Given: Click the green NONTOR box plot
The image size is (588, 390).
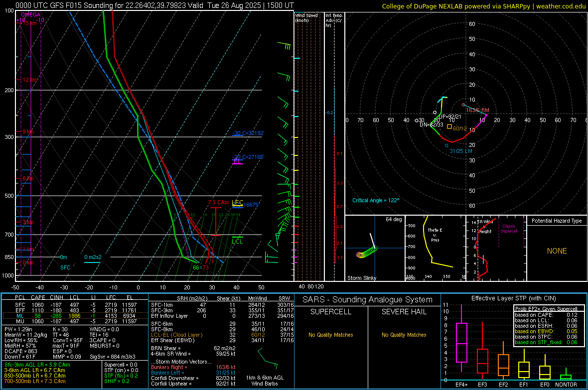Looking at the screenshot, I should click(x=566, y=375).
